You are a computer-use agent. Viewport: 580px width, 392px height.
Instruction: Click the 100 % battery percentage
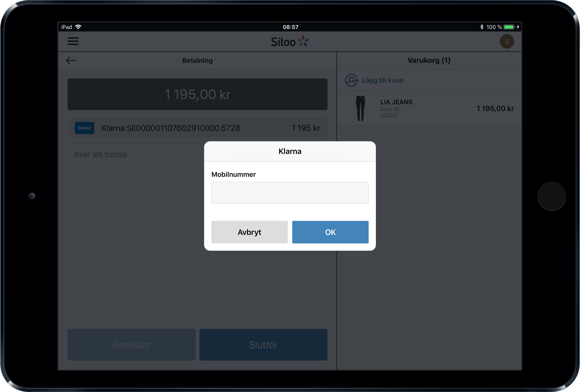coord(494,27)
